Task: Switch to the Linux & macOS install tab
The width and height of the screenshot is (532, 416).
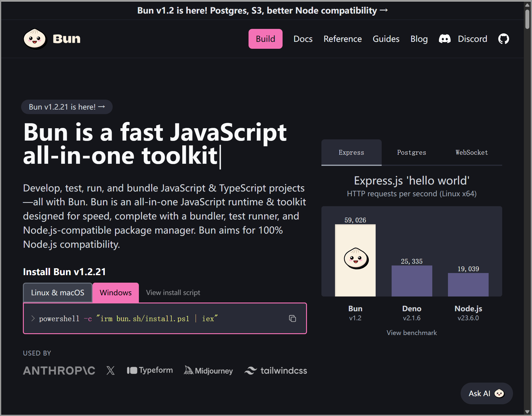Action: click(x=58, y=293)
